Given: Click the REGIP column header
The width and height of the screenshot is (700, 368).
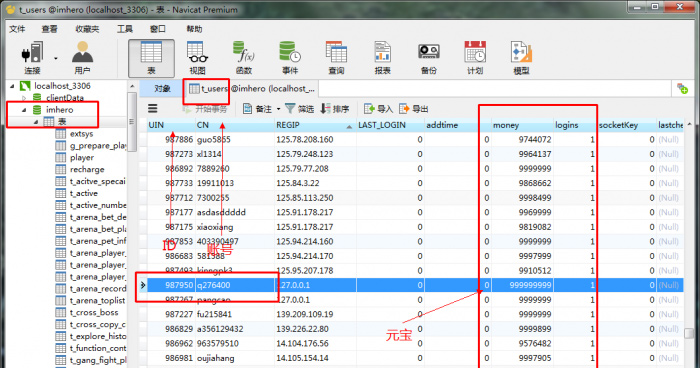Looking at the screenshot, I should [x=315, y=125].
